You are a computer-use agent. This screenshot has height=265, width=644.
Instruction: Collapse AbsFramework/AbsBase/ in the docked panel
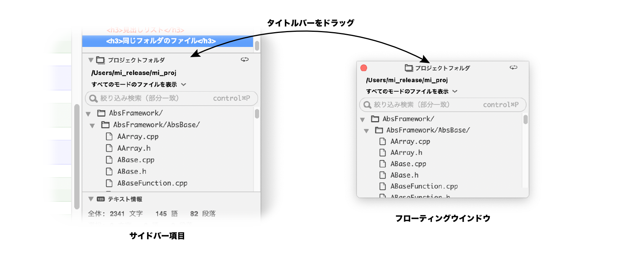[x=92, y=125]
